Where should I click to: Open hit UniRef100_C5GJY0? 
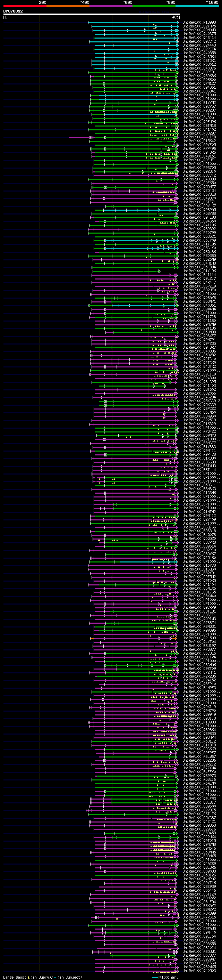199,248
